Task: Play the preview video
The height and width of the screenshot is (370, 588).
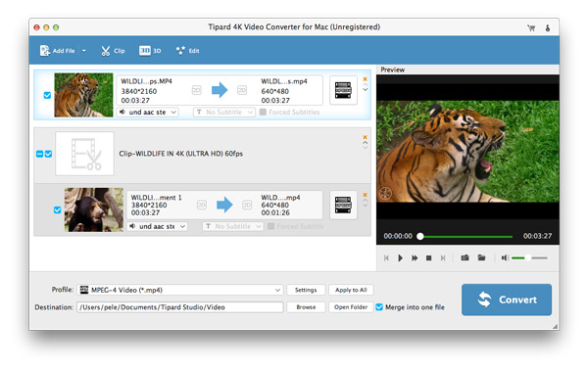Action: tap(400, 258)
